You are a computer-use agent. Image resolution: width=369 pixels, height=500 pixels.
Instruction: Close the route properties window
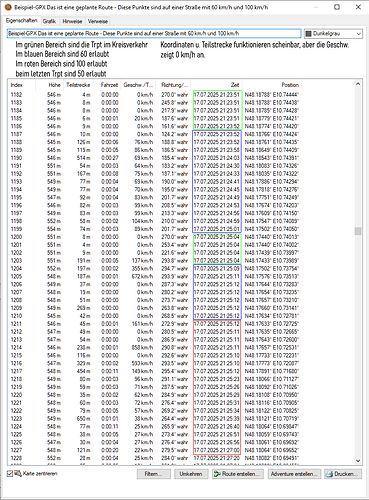358,7
